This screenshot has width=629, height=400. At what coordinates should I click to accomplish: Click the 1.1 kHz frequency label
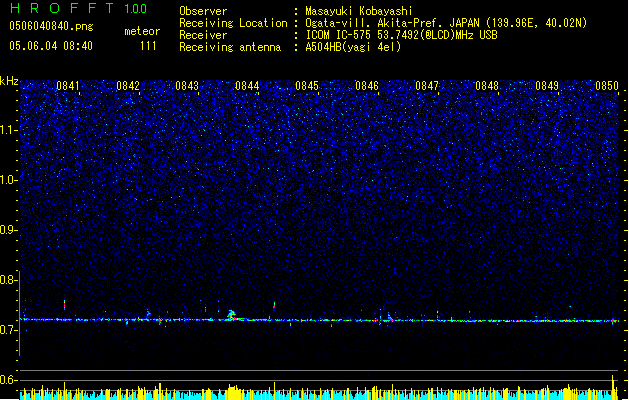8,130
